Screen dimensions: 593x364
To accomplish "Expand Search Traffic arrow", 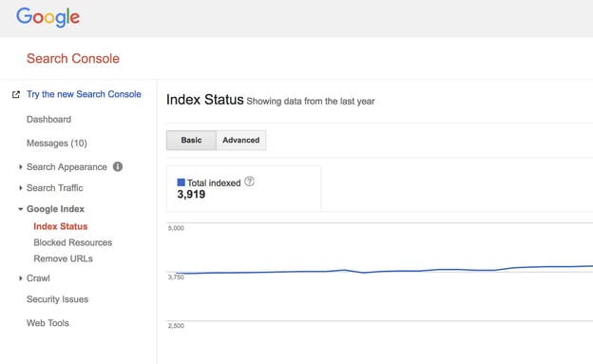I will point(20,188).
